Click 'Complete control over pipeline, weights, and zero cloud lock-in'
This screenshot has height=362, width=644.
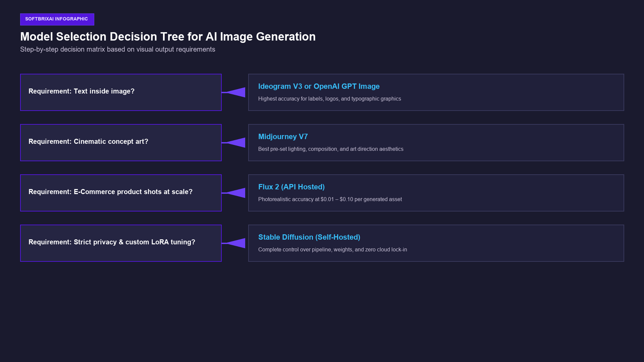click(333, 250)
